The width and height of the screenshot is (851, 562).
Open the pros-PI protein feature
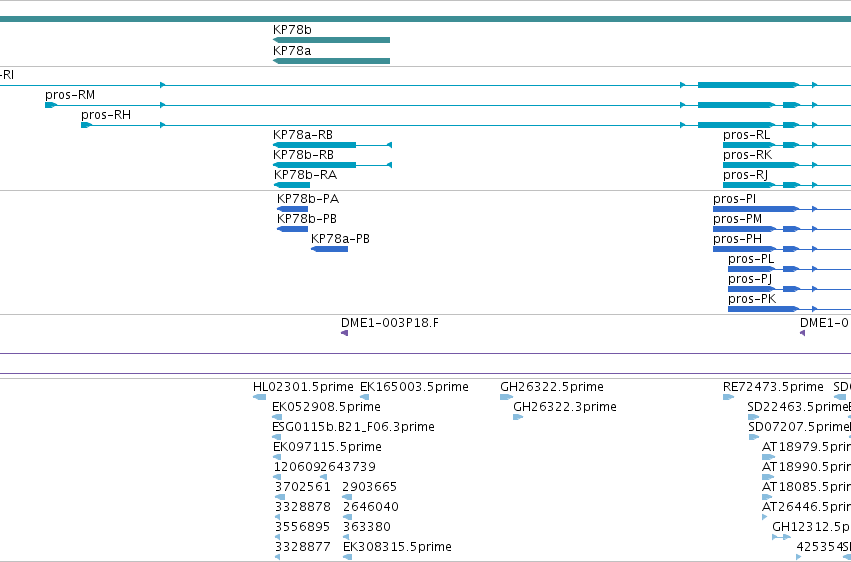pos(782,209)
